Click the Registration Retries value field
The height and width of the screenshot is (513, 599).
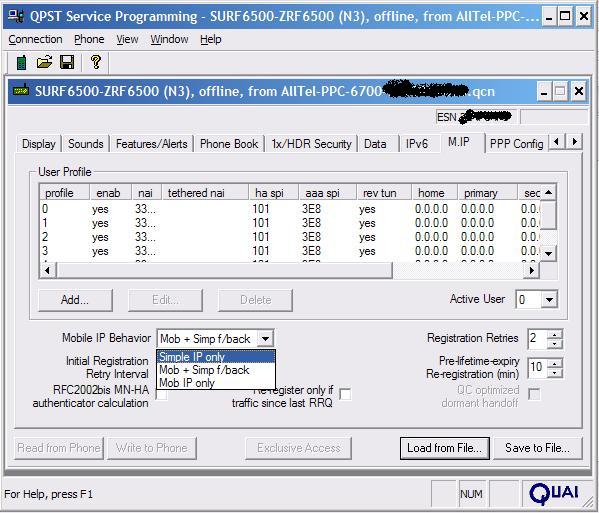537,339
